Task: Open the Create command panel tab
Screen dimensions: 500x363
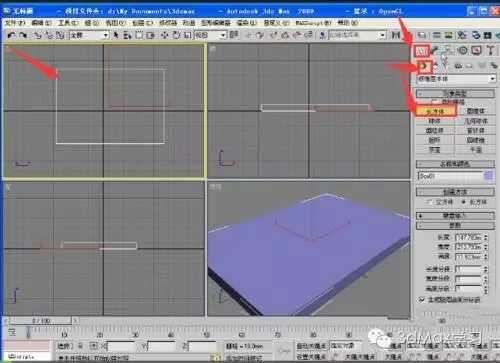Action: coord(421,51)
